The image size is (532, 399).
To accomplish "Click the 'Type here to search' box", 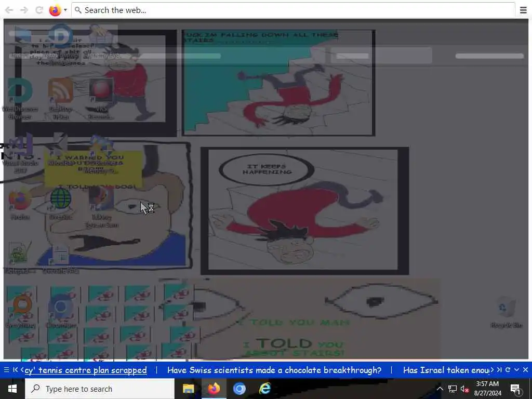I will point(100,389).
